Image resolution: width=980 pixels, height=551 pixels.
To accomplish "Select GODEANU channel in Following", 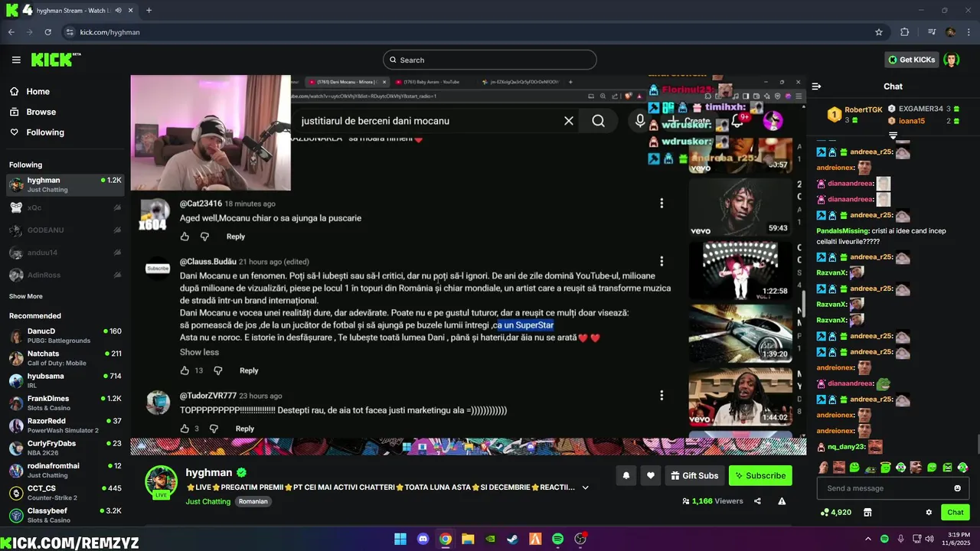I will tap(65, 230).
